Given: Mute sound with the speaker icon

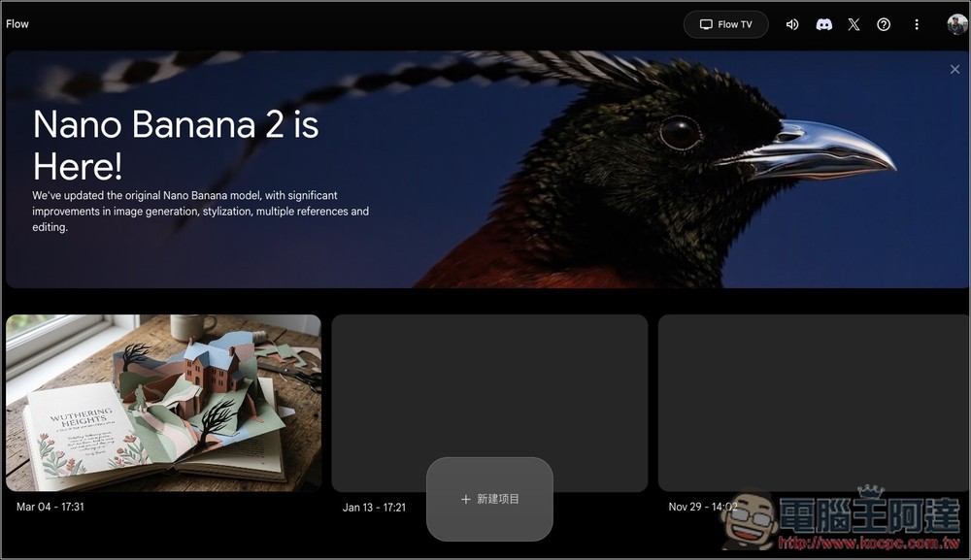Looking at the screenshot, I should pos(792,24).
